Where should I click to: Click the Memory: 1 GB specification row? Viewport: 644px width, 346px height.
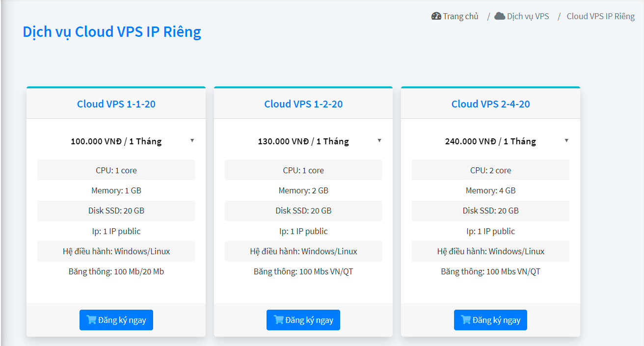coord(116,190)
